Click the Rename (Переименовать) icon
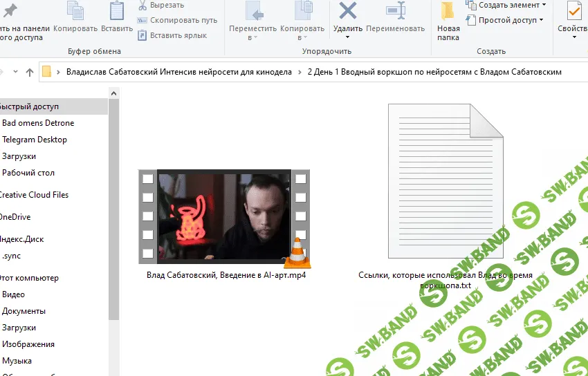 [396, 12]
